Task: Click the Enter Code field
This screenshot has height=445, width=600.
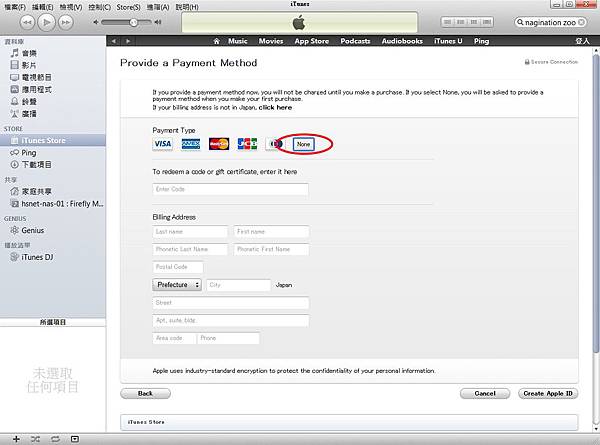Action: coord(230,189)
